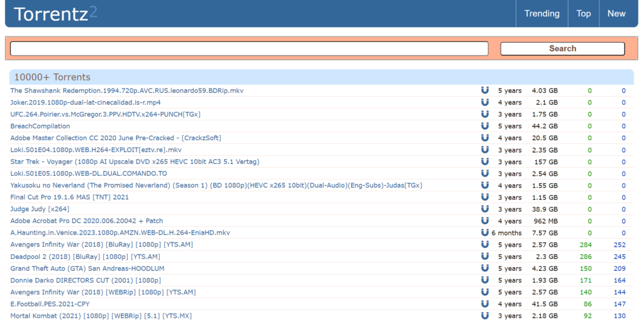Click magnet icon in BreachCompilation row
Screen dimensions: 644x321
click(485, 126)
